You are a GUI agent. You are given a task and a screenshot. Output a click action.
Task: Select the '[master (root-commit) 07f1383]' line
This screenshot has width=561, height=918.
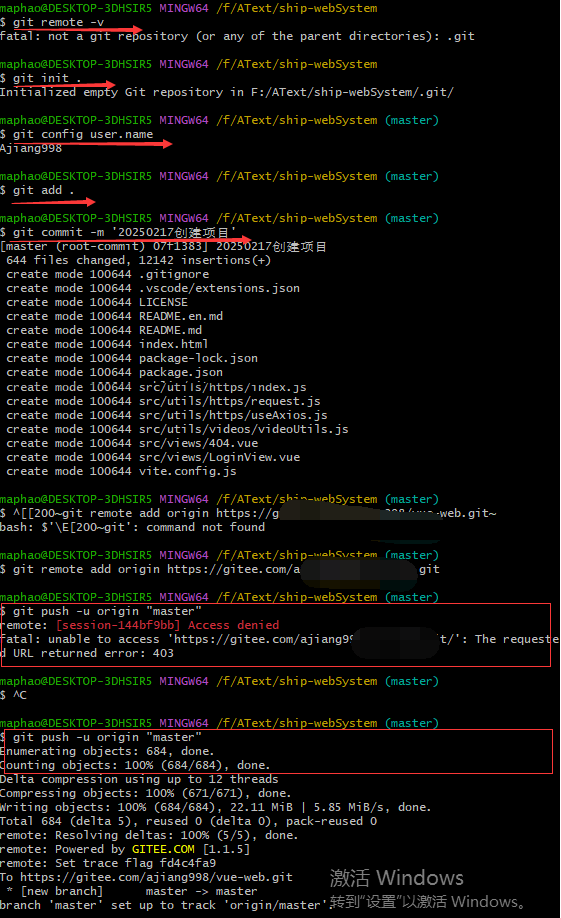163,246
